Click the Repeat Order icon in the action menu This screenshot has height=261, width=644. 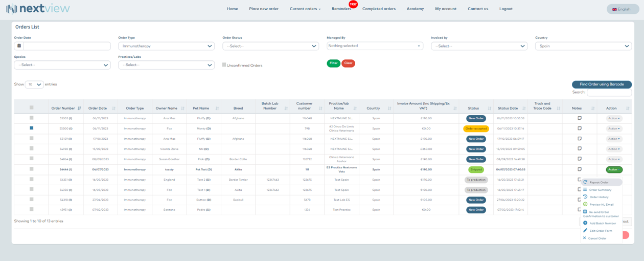coord(585,182)
